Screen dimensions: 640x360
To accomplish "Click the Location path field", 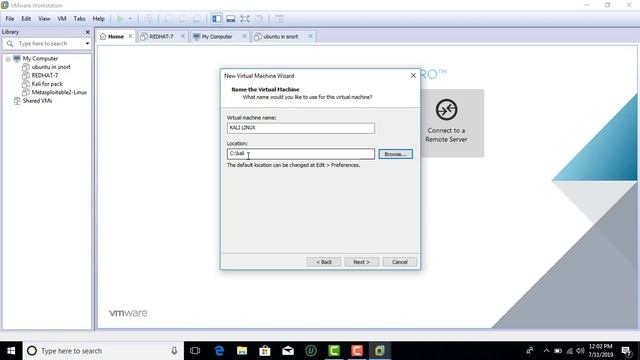I will (301, 154).
